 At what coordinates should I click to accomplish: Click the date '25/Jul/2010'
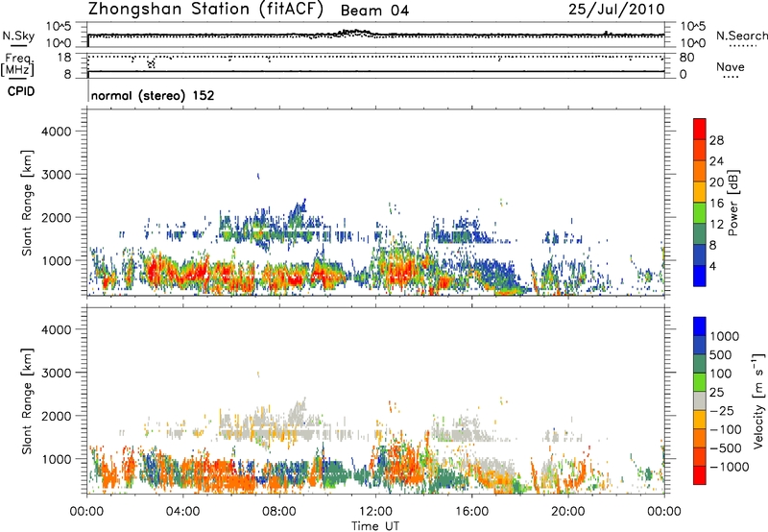coord(616,10)
